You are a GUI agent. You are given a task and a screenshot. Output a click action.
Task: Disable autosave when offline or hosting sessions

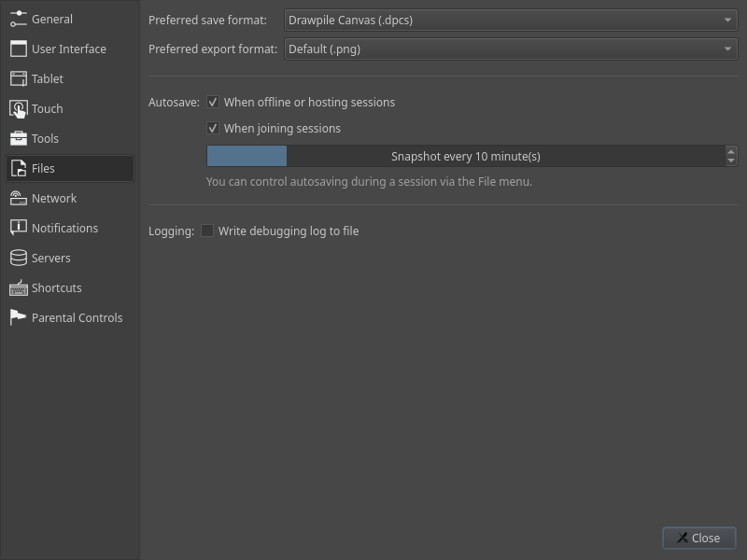tap(213, 102)
